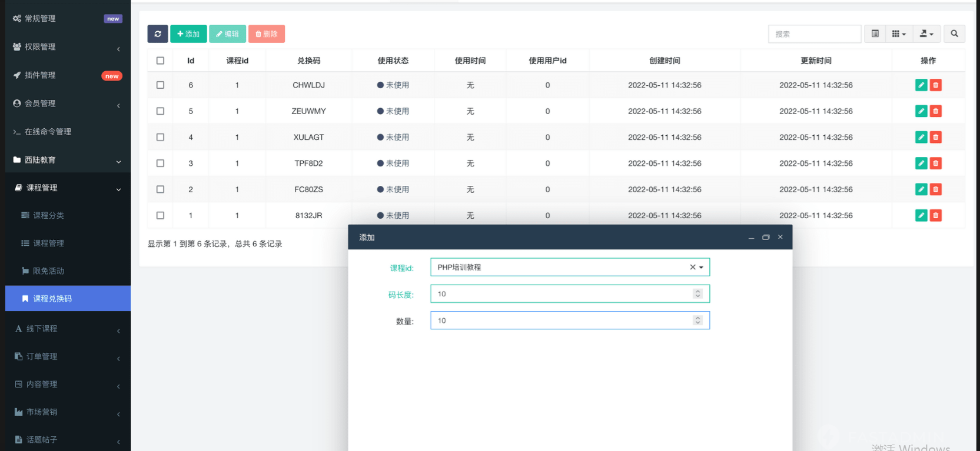
Task: Expand 权限管理 sidebar menu
Action: pos(68,47)
